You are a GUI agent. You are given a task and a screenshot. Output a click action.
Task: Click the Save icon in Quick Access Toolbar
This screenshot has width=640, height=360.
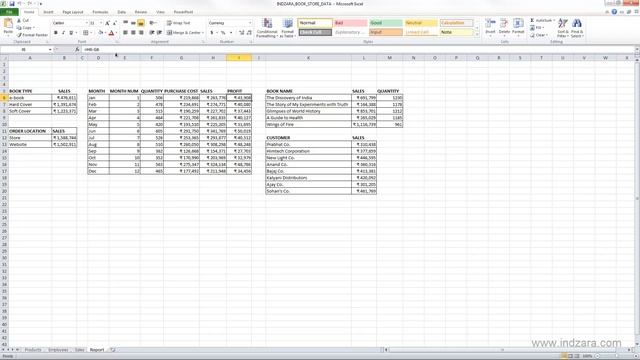pyautogui.click(x=12, y=4)
